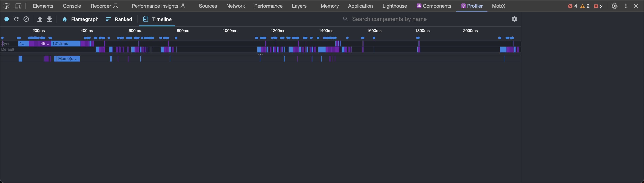Screen dimensions: 644x183
Task: Open the Components tab
Action: coord(434,6)
